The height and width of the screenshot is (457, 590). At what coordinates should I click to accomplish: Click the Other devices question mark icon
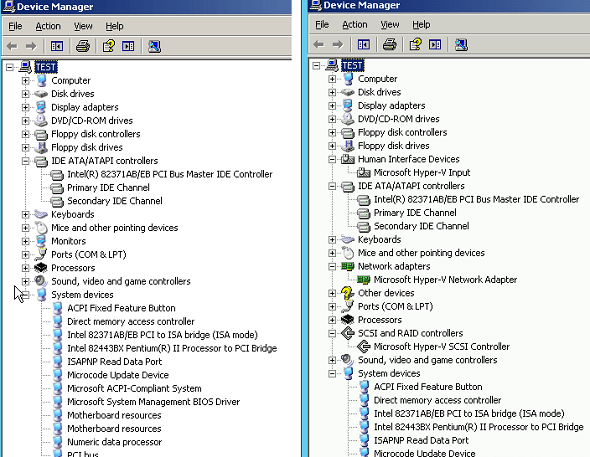pyautogui.click(x=347, y=293)
